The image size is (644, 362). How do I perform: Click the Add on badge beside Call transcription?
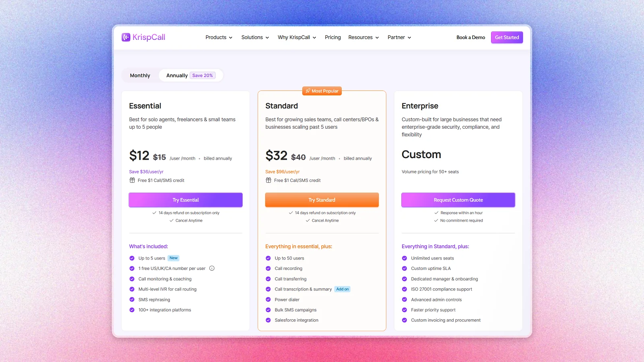coord(343,289)
